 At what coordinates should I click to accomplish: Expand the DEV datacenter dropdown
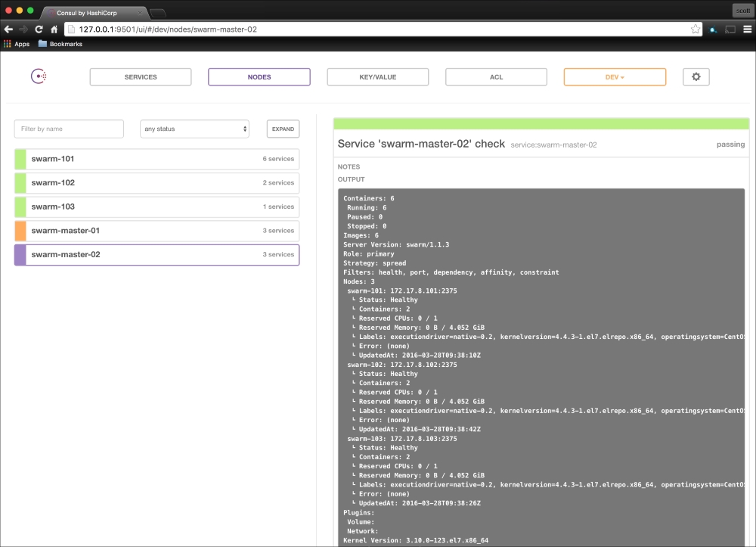(615, 77)
